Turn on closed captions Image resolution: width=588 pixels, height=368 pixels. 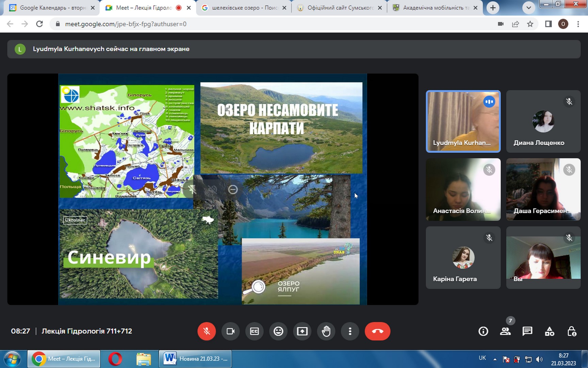(x=255, y=331)
